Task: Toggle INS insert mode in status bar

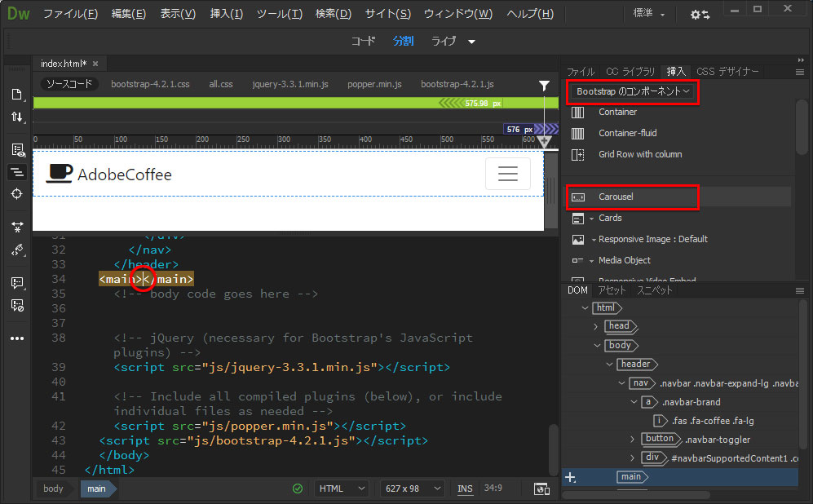Action: tap(465, 489)
